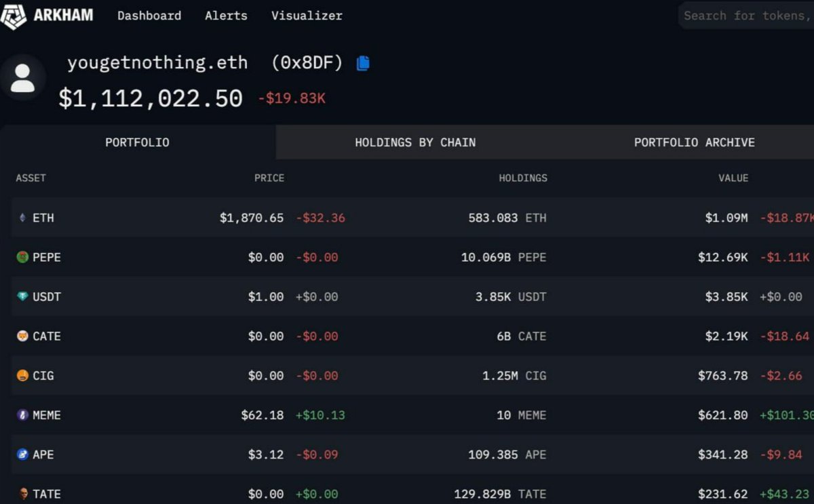Click the $1.09M ETH value
Screen dimensions: 814x504
tap(726, 218)
